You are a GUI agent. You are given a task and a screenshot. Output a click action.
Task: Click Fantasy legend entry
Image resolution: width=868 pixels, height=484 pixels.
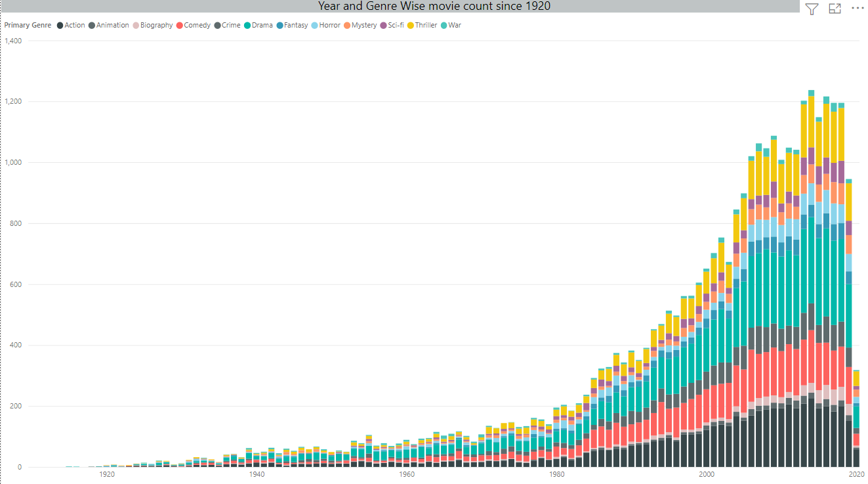[x=292, y=25]
